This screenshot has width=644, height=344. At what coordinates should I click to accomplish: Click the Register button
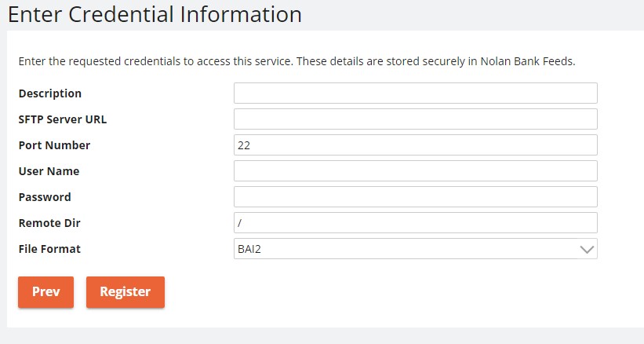125,291
